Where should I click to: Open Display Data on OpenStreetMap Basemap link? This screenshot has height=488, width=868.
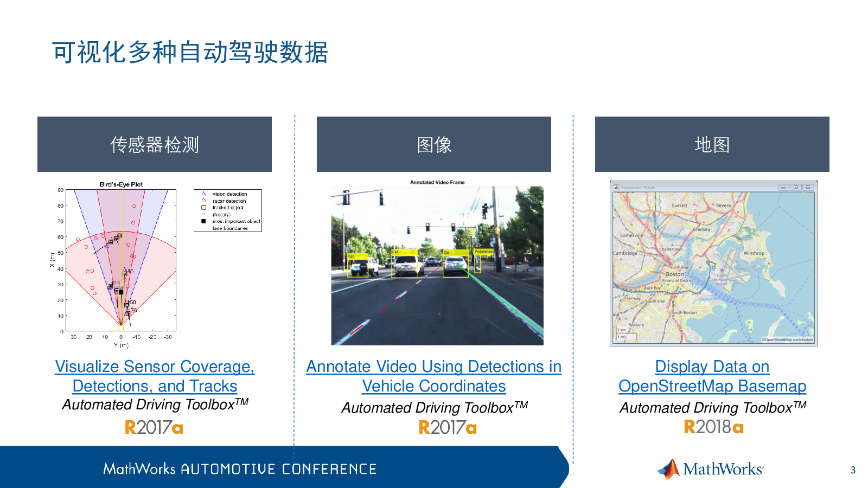(712, 376)
